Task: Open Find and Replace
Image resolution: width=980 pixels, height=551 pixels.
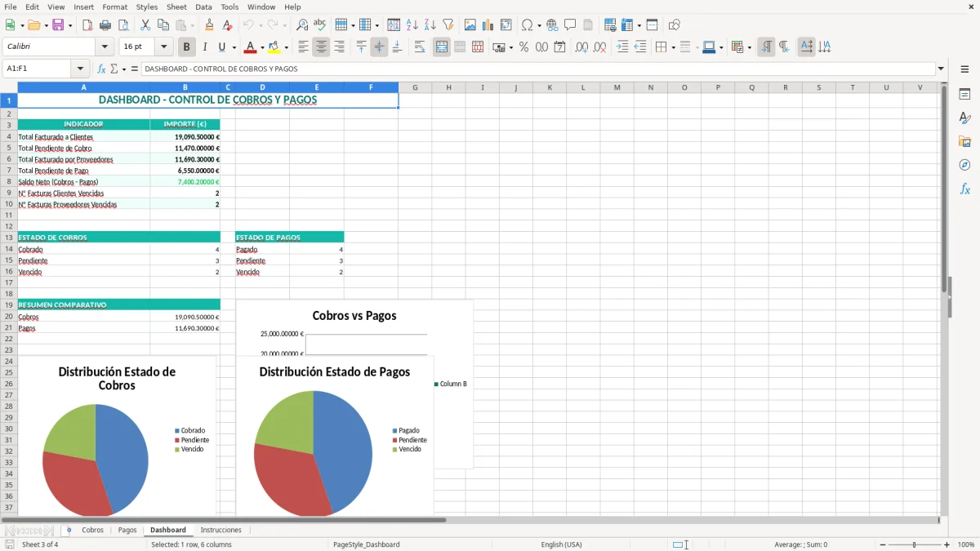Action: [302, 25]
